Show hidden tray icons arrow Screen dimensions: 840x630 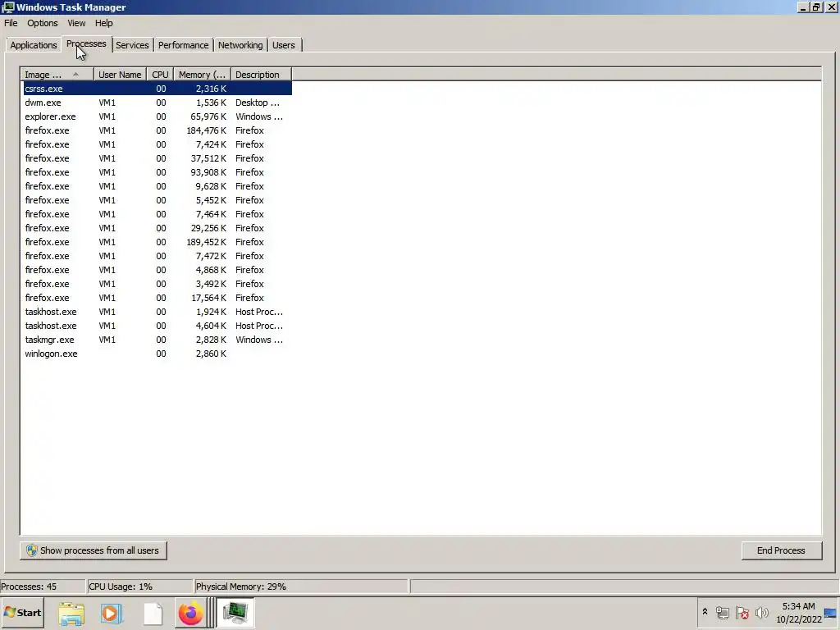point(705,612)
